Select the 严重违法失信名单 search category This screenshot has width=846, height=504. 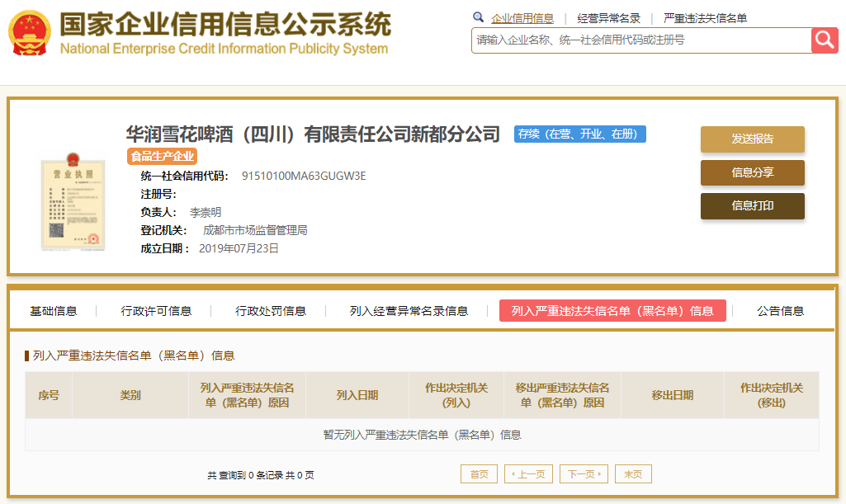705,18
